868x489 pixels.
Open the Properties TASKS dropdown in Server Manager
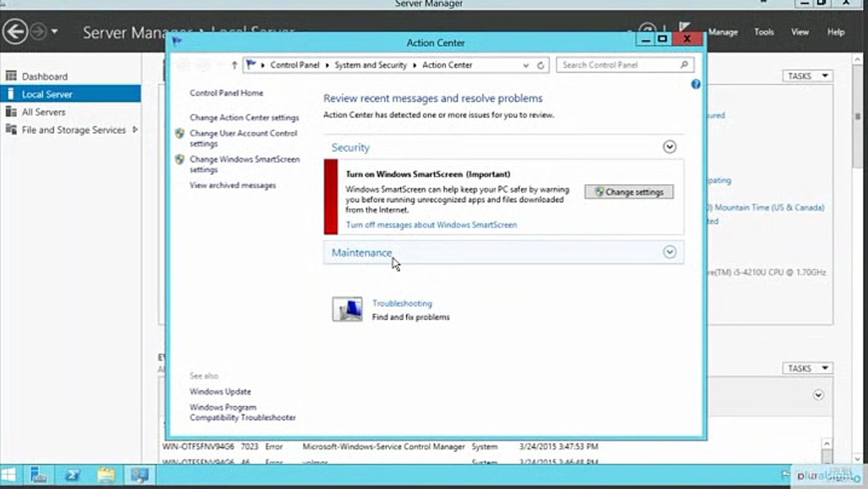[808, 76]
